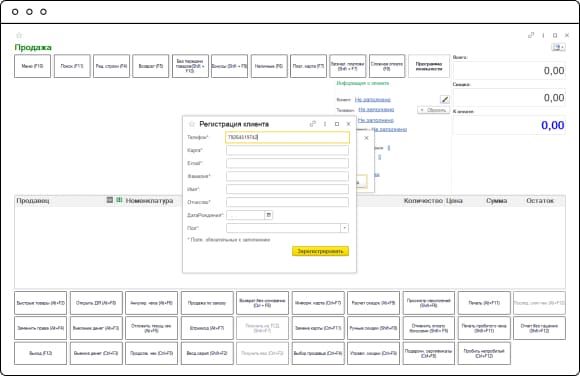The image size is (580, 376).
Task: Click Выбор продавца (Ctrl+F4) button
Action: [x=318, y=353]
